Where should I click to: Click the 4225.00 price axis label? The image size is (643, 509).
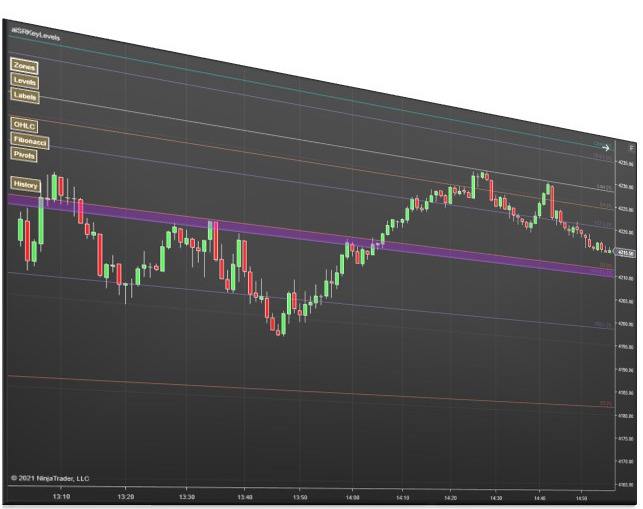coord(626,209)
